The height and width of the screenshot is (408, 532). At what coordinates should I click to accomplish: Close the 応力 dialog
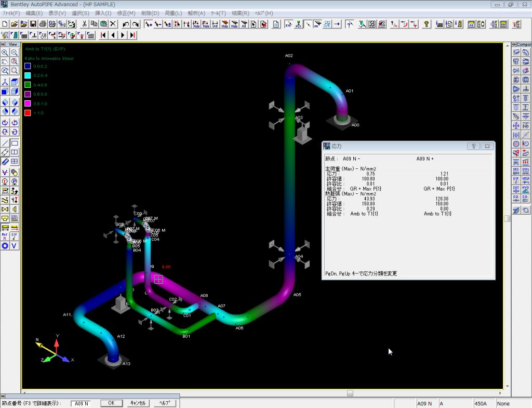point(487,146)
